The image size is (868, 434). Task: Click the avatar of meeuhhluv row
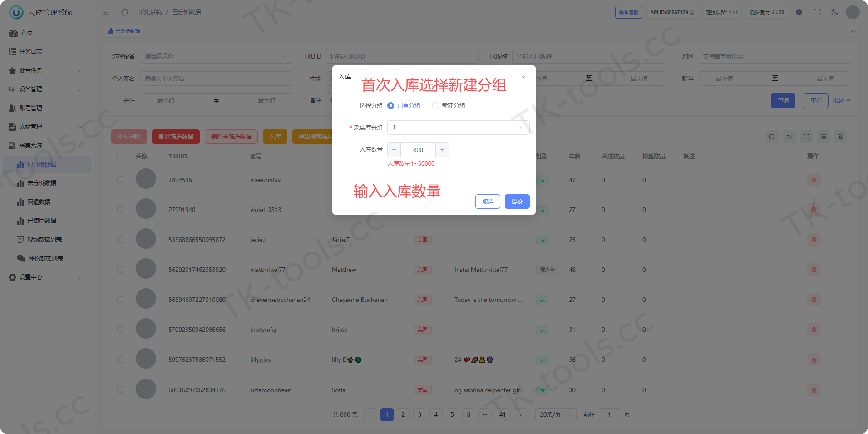point(146,179)
